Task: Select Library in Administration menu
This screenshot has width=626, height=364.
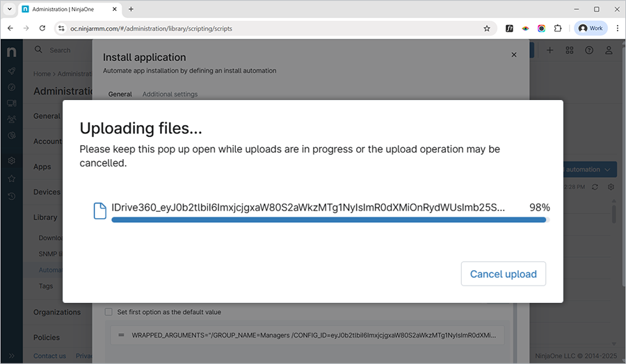Action: [45, 217]
